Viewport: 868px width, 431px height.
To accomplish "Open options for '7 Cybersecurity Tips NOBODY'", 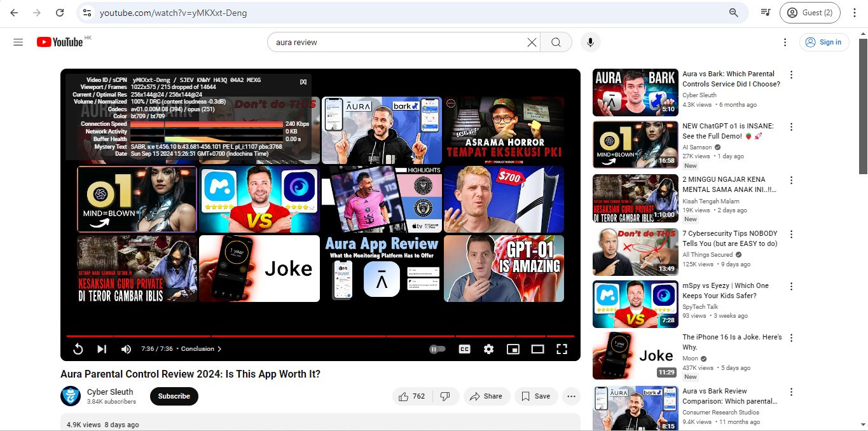I will [x=791, y=233].
